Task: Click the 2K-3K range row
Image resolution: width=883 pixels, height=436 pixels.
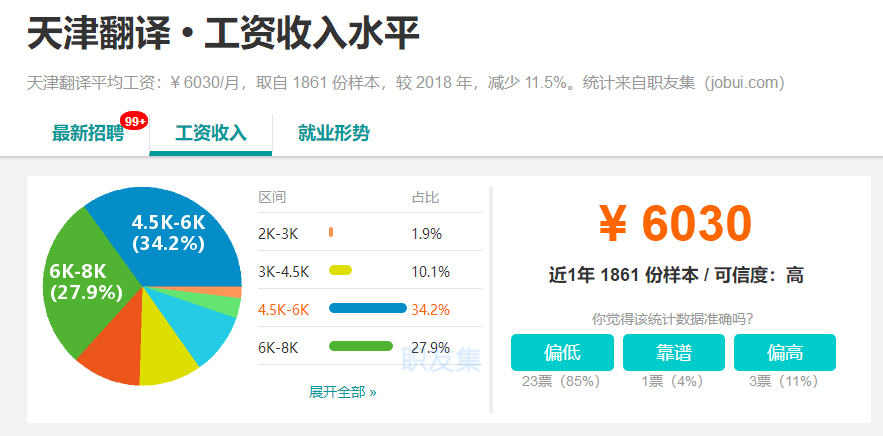Action: click(370, 233)
